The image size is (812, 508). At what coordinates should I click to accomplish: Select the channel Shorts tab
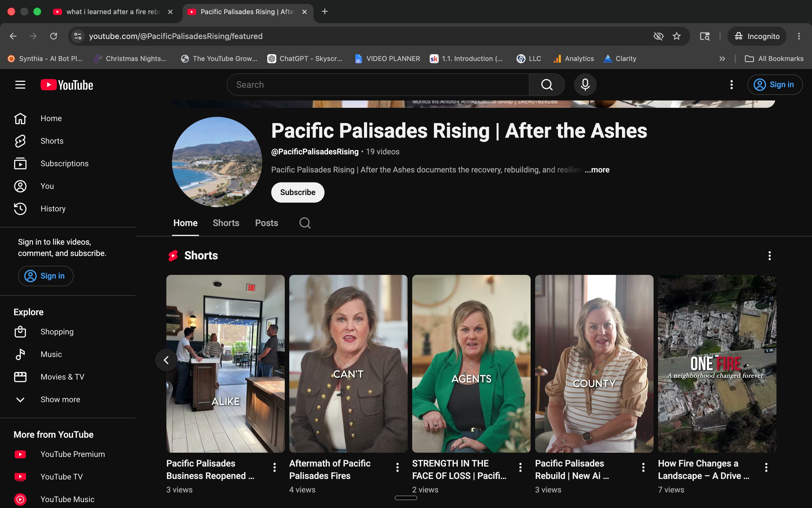pos(226,223)
